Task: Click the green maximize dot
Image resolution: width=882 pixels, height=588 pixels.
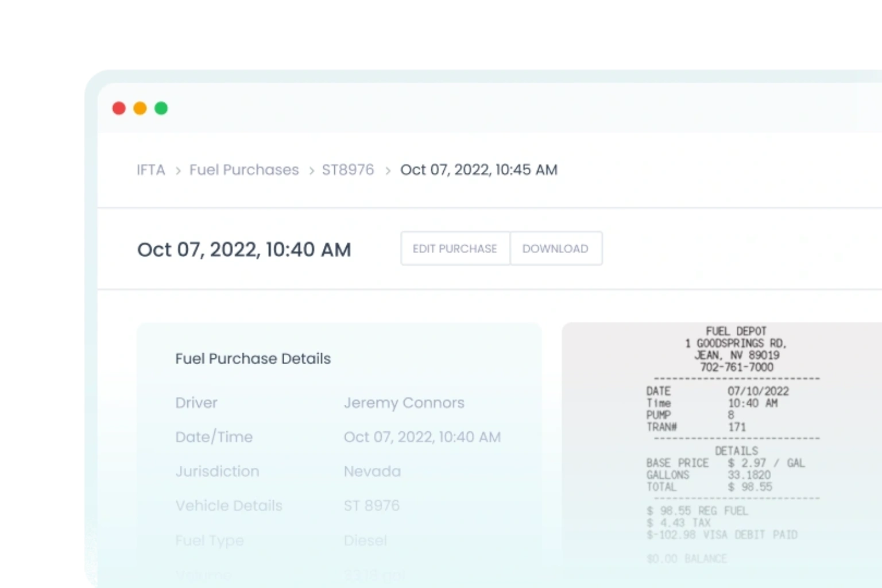Action: pos(161,108)
